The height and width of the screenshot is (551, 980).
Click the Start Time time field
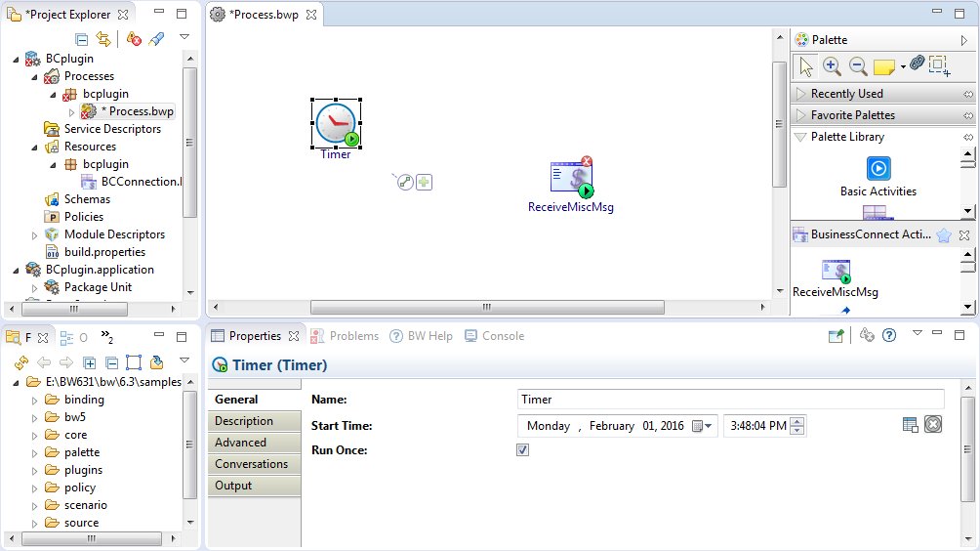[x=757, y=426]
